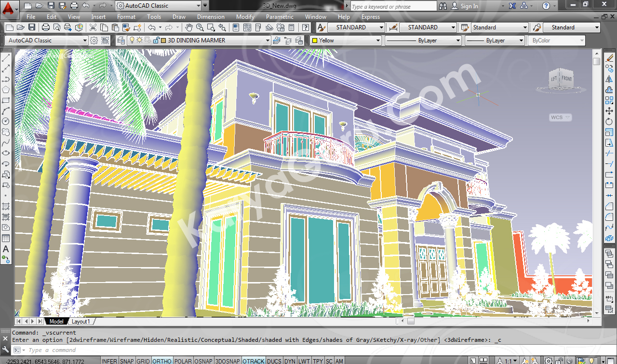Enable GRID display in status bar

(x=143, y=361)
